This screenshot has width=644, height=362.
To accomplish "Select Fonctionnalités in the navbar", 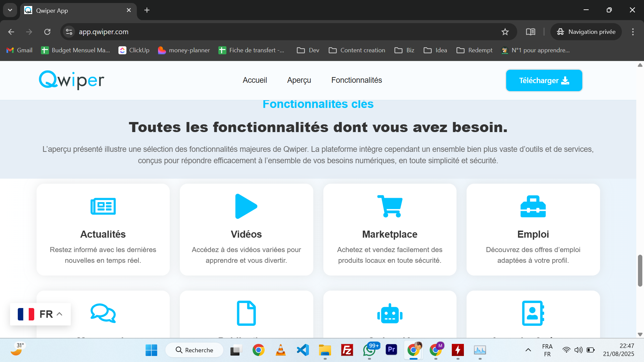I will pyautogui.click(x=357, y=80).
